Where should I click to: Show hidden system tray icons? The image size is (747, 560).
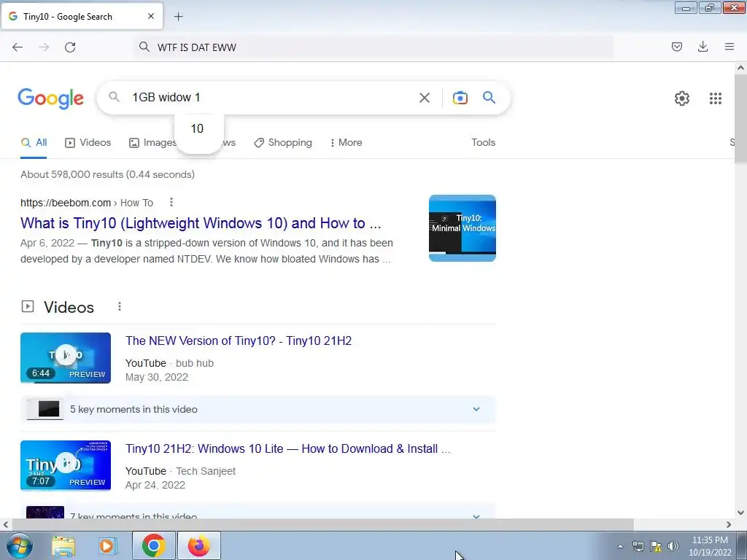620,546
